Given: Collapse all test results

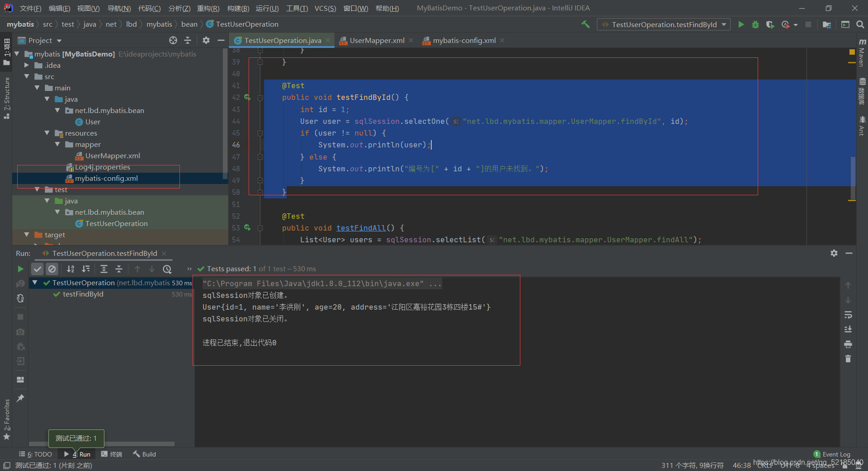Looking at the screenshot, I should pos(119,269).
